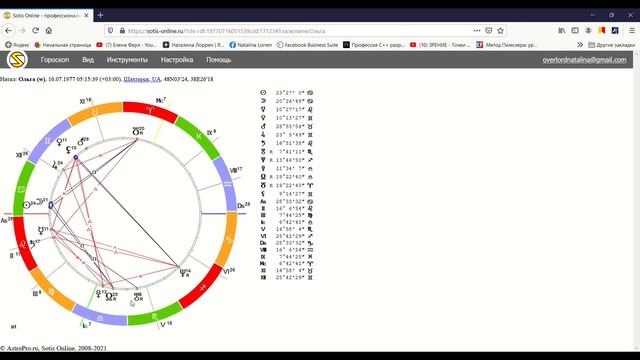Viewport: 640px width, 360px height.
Task: Open the Елена Ферз YouTube bookmark
Action: [126, 45]
